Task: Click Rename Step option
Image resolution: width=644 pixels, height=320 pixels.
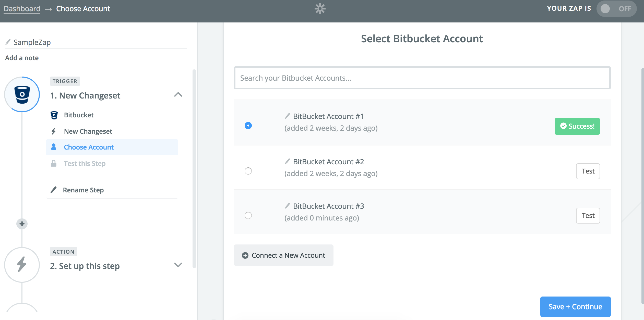Action: pos(112,190)
